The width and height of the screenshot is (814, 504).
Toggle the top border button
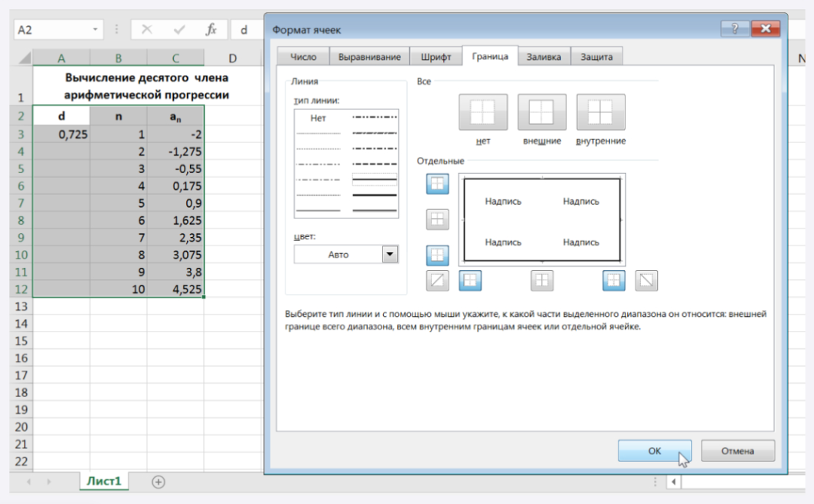pyautogui.click(x=437, y=184)
